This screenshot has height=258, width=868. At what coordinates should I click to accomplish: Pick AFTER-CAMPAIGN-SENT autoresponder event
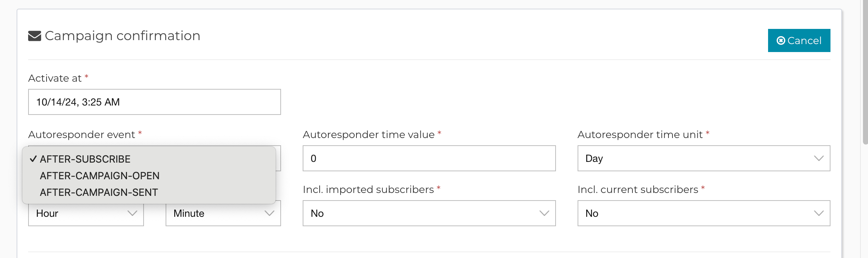tap(99, 192)
